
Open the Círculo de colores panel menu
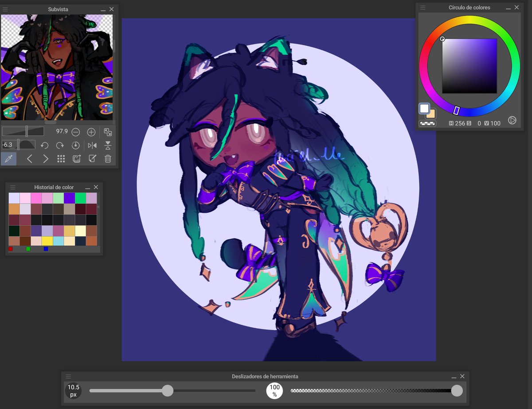[x=423, y=8]
